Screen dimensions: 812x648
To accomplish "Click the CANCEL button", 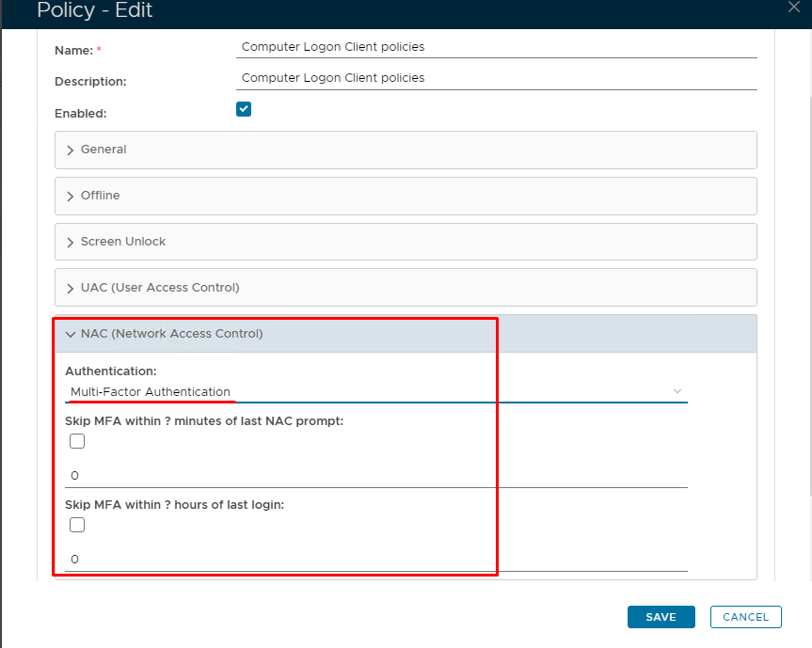I will point(746,617).
